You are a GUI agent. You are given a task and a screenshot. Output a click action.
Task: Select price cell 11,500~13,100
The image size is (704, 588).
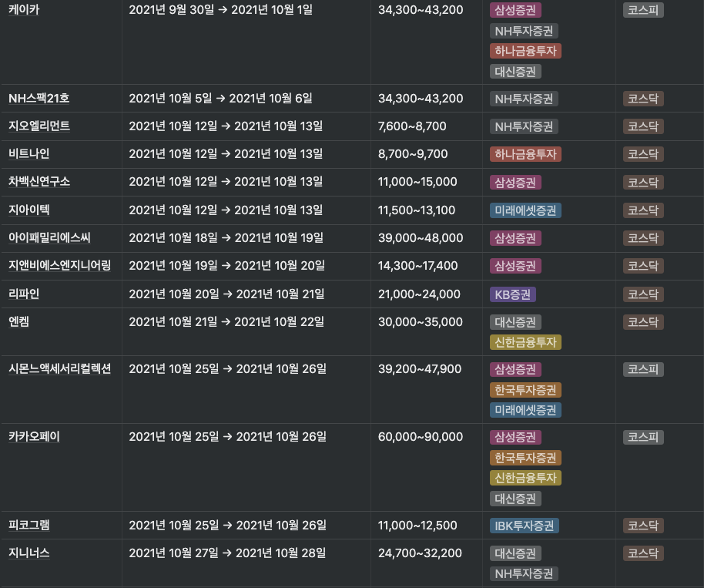tap(417, 210)
